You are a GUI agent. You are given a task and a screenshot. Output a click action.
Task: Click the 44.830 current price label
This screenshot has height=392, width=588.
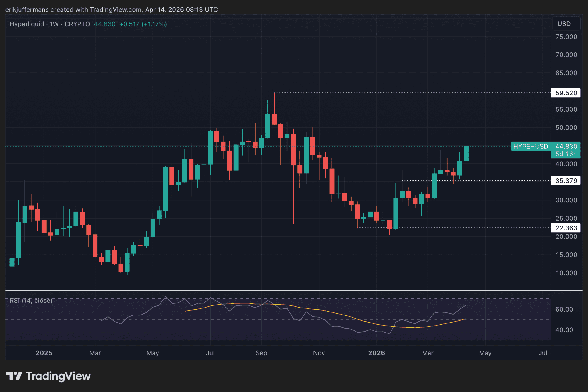tap(566, 147)
